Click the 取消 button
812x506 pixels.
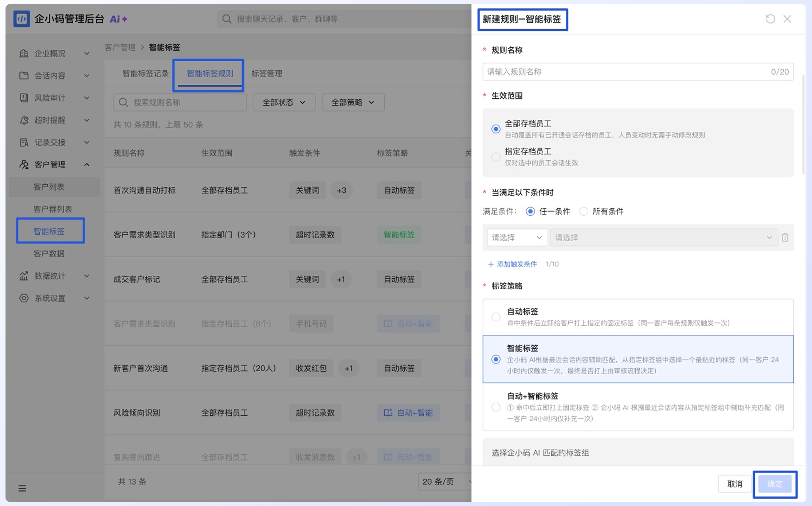pos(735,484)
